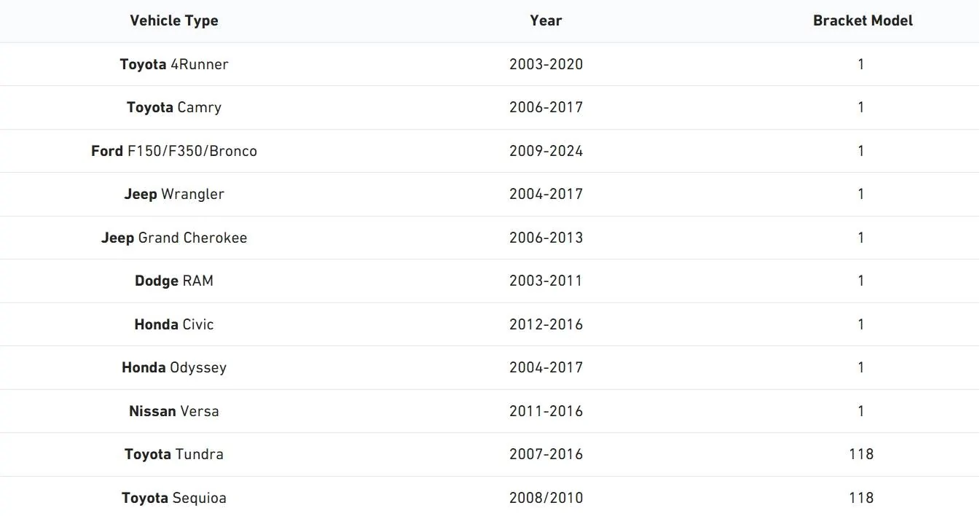The width and height of the screenshot is (980, 516).
Task: Click the Nissan Versa entry
Action: tap(174, 411)
